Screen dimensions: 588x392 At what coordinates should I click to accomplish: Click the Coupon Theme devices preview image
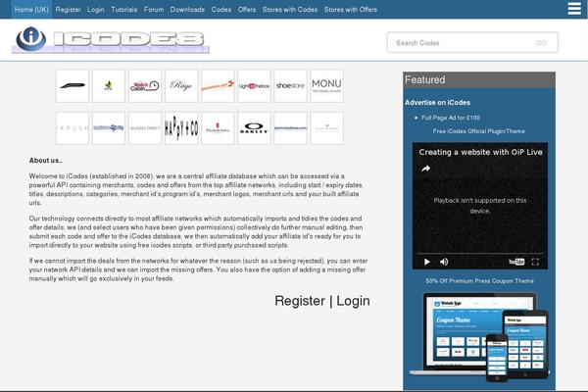click(479, 336)
